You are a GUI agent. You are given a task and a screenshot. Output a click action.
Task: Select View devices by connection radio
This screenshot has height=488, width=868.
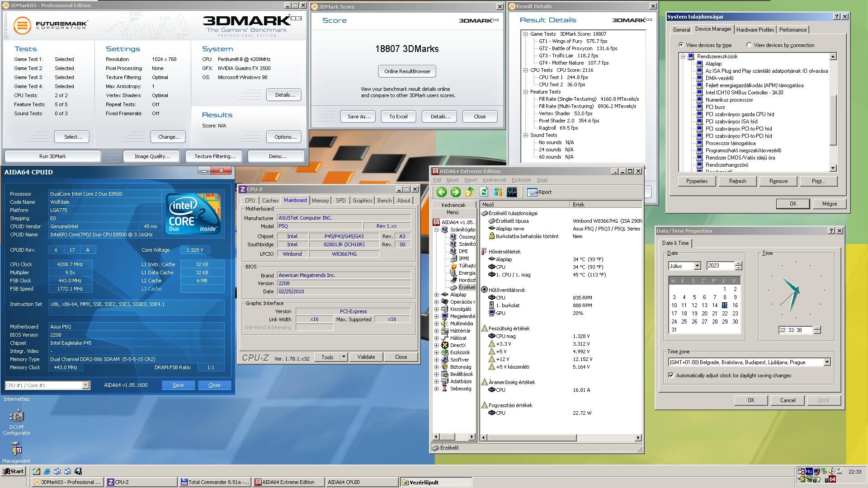coord(749,45)
